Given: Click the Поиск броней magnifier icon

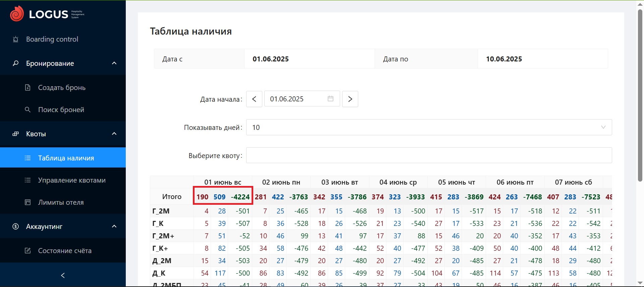Looking at the screenshot, I should tap(28, 110).
